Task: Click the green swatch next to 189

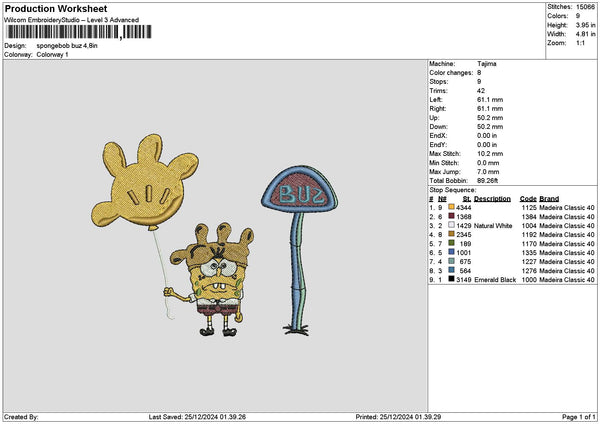Action: [x=451, y=243]
